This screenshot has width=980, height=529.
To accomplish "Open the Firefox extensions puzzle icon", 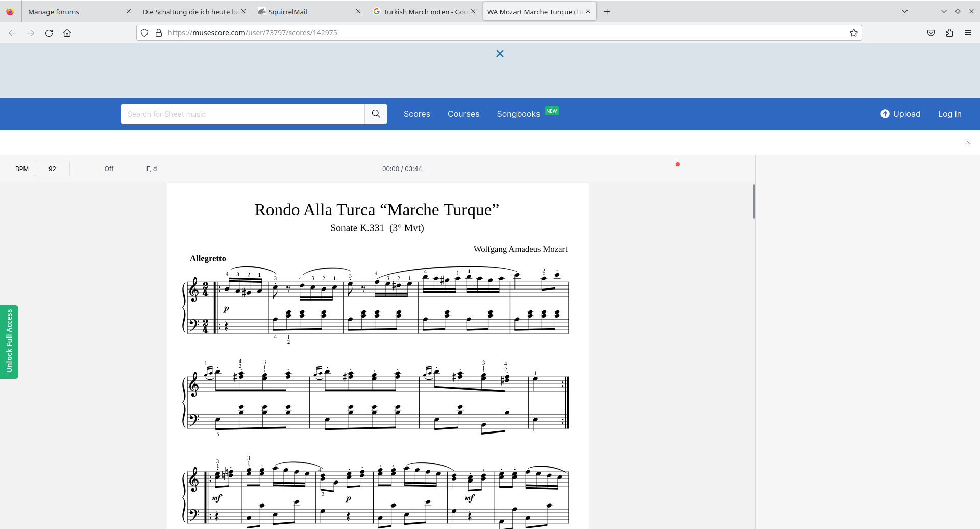I will pyautogui.click(x=949, y=33).
